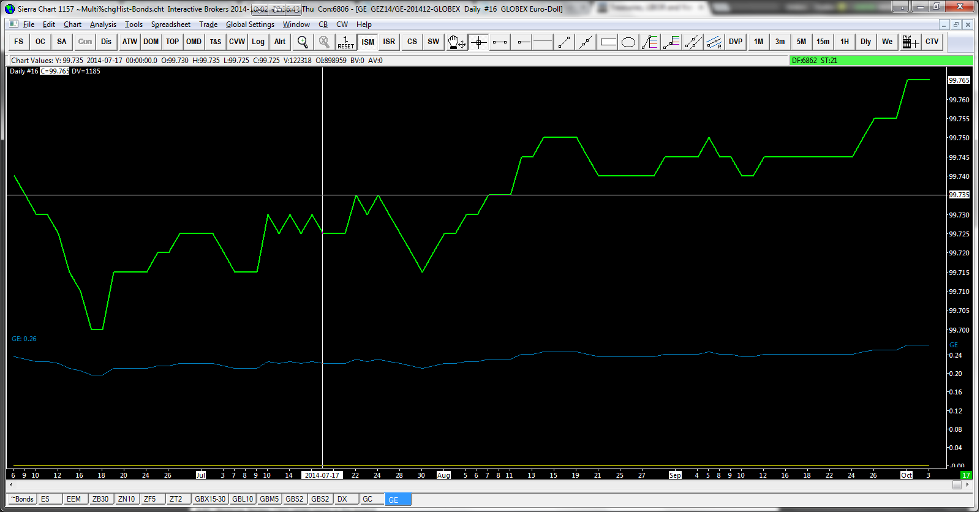Open the Alrt alerts toolbar button
This screenshot has width=980, height=512.
click(x=280, y=42)
